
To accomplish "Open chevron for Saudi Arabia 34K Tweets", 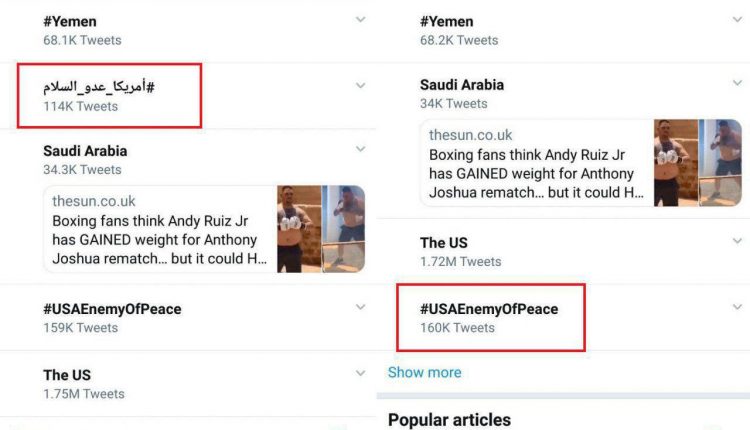I will point(737,84).
